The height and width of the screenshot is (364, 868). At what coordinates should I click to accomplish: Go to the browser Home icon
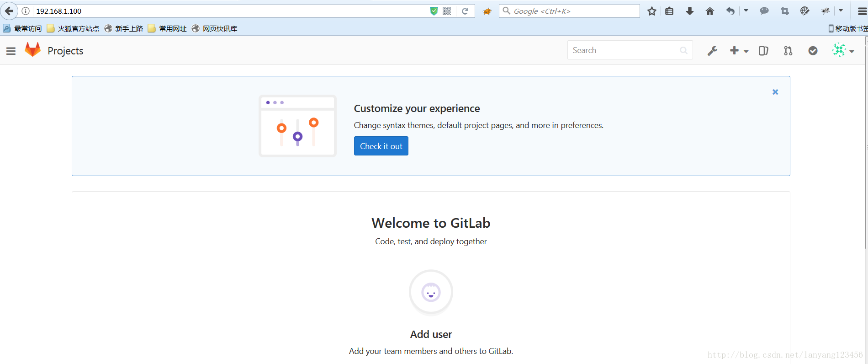pos(710,11)
